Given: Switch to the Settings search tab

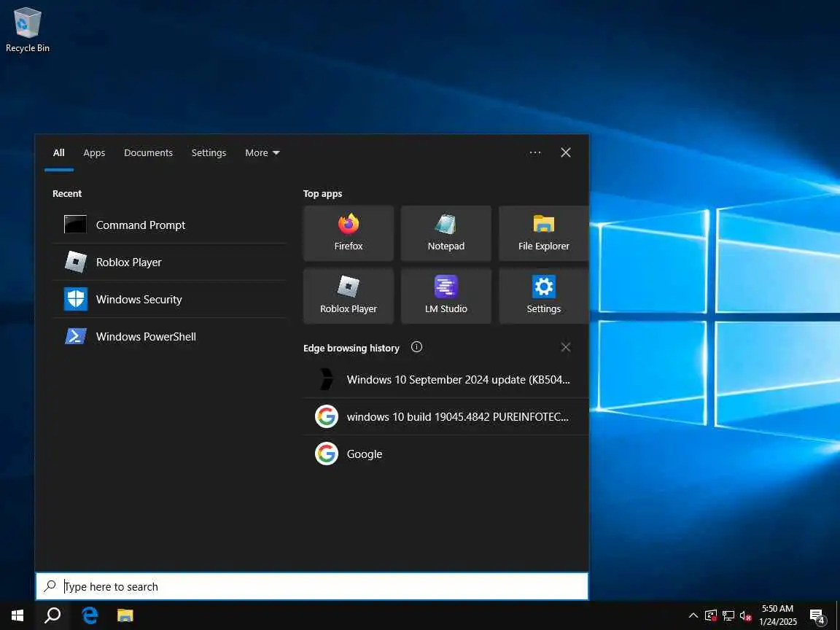Looking at the screenshot, I should 209,152.
